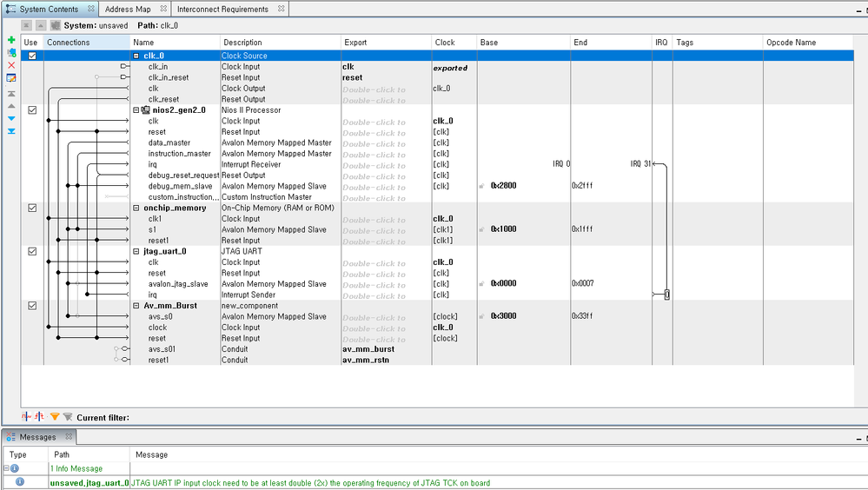Click the gray move up arrow in sidebar

11,106
